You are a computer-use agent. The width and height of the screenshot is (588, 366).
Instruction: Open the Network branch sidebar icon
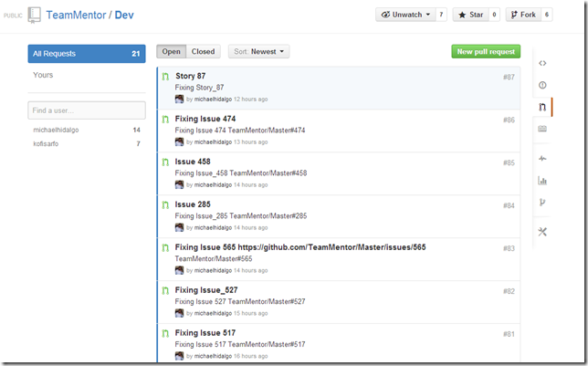point(542,203)
